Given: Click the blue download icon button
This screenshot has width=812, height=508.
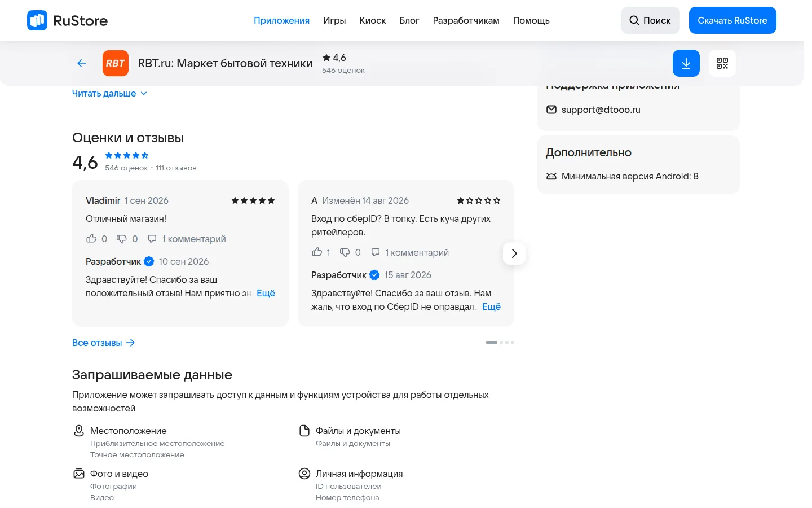Looking at the screenshot, I should tap(686, 63).
